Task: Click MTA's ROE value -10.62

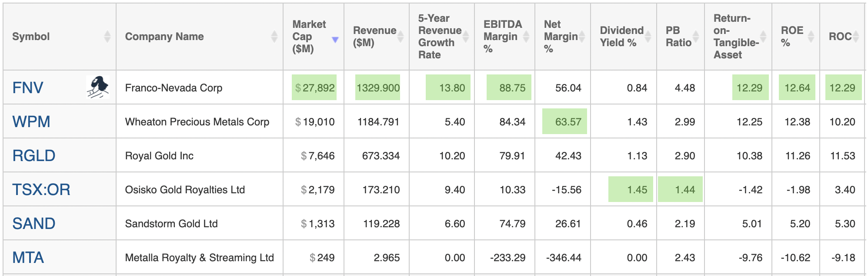Action: pos(795,258)
